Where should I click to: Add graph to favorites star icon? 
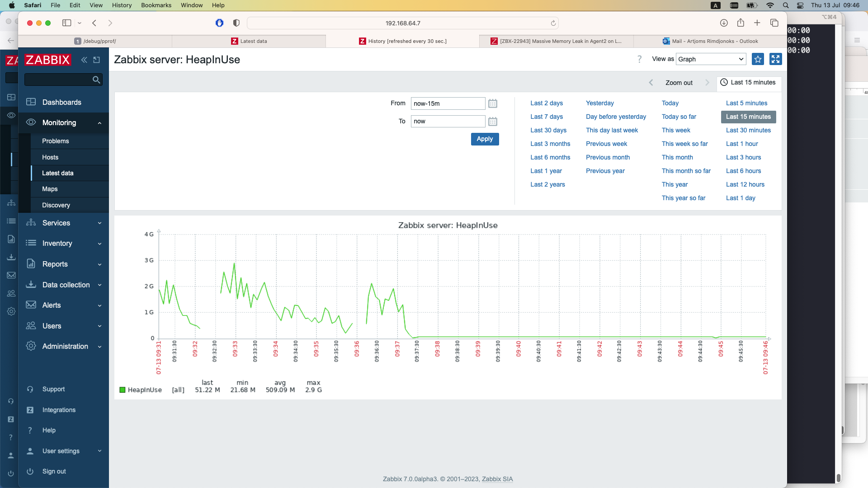click(758, 59)
